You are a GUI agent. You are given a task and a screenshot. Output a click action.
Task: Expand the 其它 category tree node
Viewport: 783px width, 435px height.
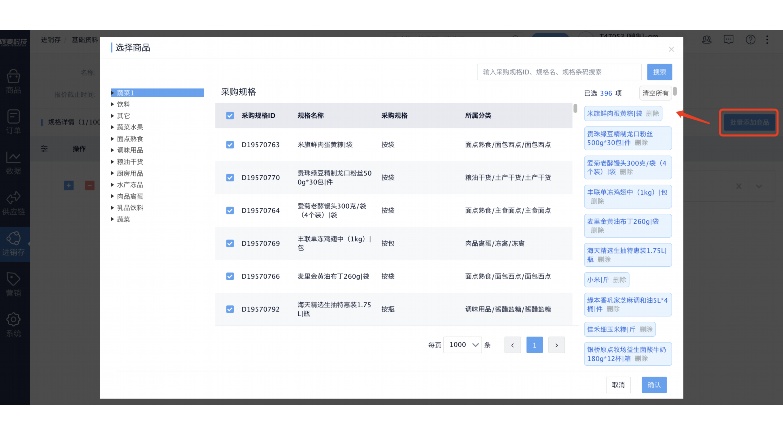coord(113,116)
